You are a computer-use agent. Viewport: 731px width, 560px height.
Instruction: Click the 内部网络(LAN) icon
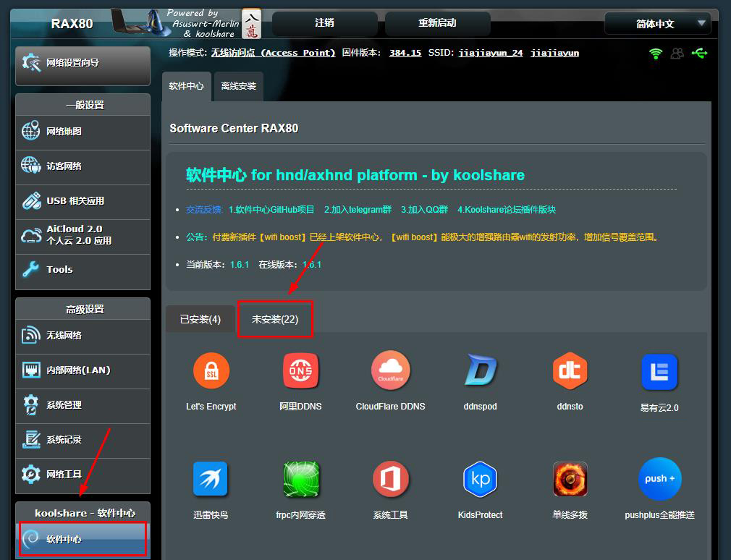(31, 370)
